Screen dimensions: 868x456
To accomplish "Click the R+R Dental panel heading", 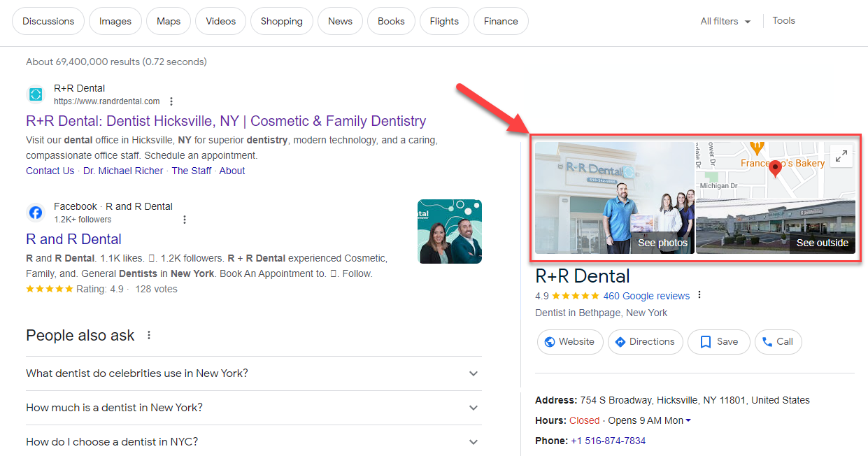I will click(x=583, y=276).
